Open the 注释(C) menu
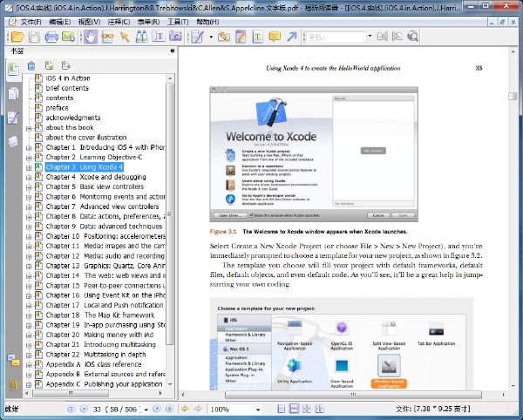 click(x=119, y=22)
